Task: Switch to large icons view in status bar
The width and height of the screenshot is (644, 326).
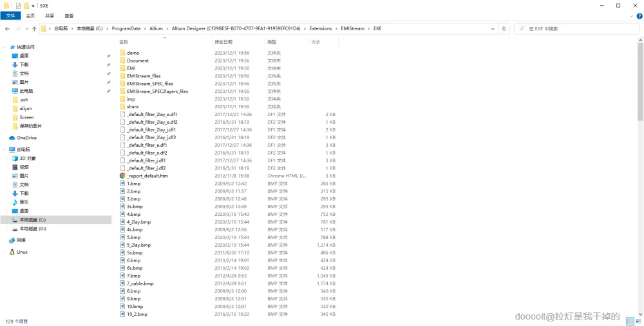Action: click(639, 321)
